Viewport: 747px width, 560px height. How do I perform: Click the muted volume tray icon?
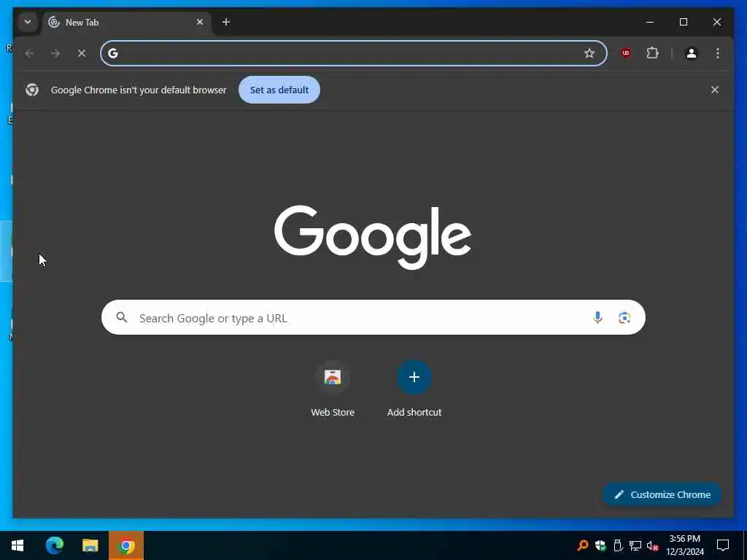pos(653,545)
